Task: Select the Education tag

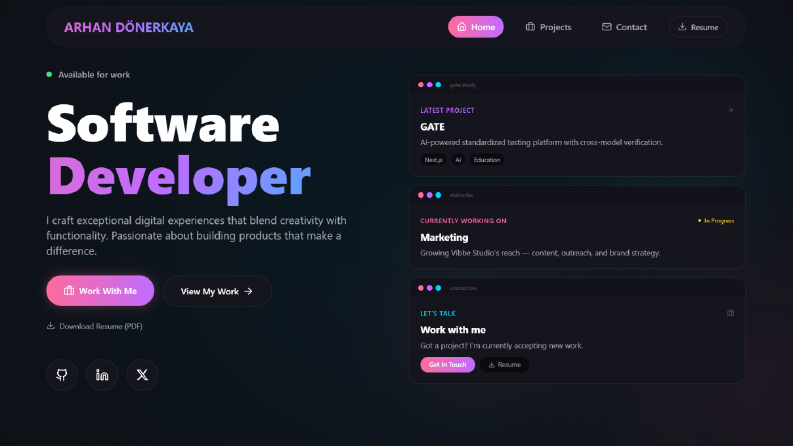Action: 487,160
